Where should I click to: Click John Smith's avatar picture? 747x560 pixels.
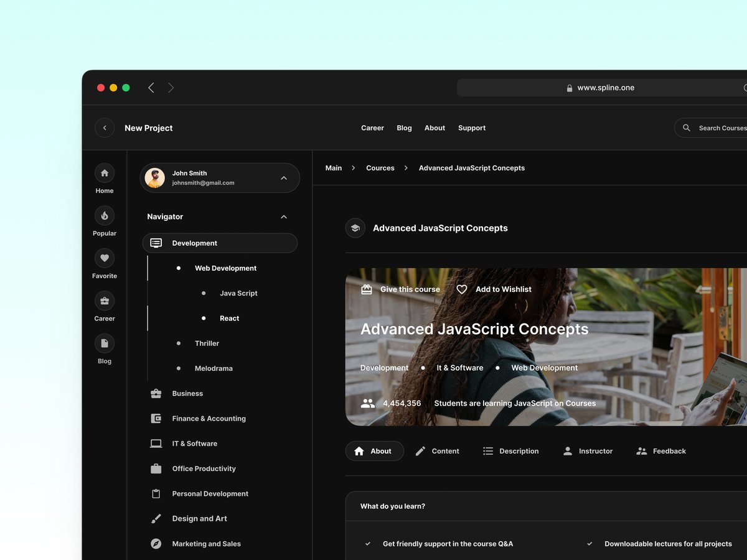coord(155,178)
